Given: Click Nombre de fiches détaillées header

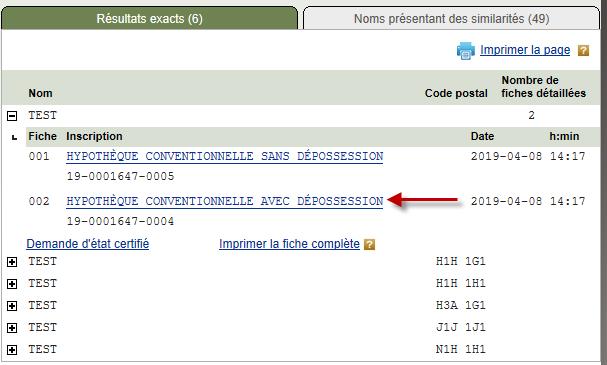Looking at the screenshot, I should [x=544, y=87].
